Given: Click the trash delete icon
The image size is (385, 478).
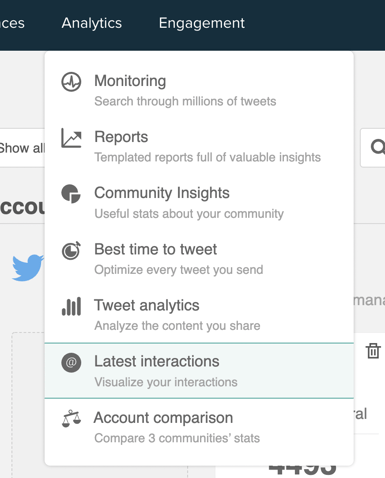Looking at the screenshot, I should [373, 351].
